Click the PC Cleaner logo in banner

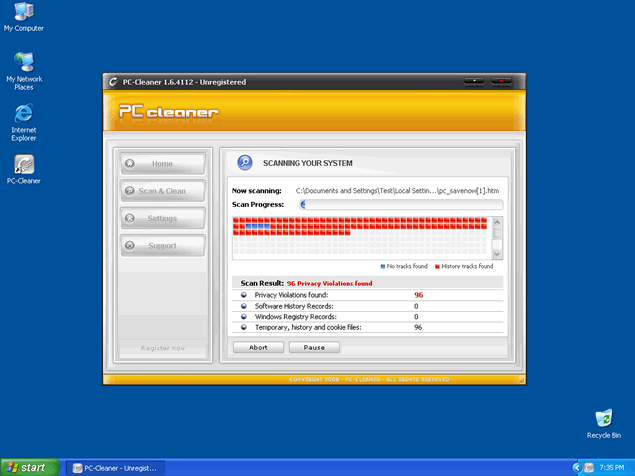click(x=168, y=112)
